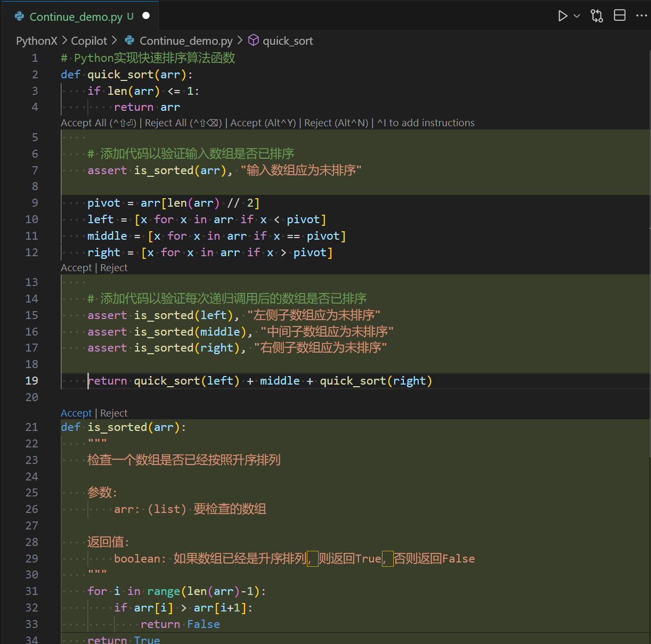Click line number 2 in gutter
Screen dimensions: 651x644
click(x=35, y=75)
